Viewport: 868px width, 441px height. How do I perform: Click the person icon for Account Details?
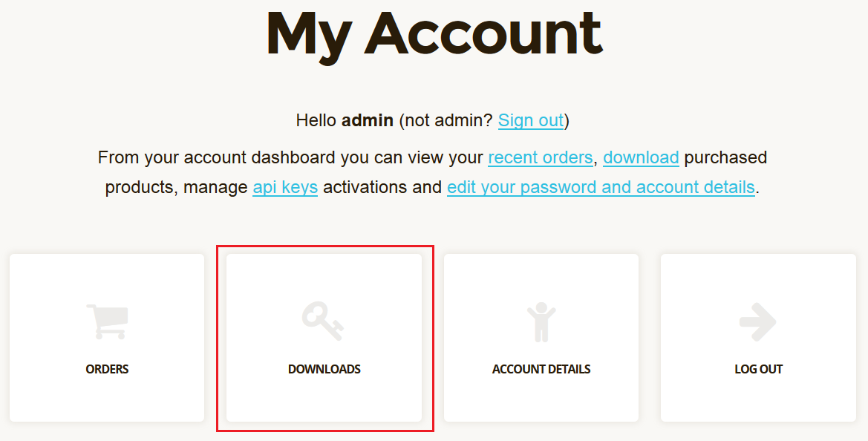click(x=541, y=321)
